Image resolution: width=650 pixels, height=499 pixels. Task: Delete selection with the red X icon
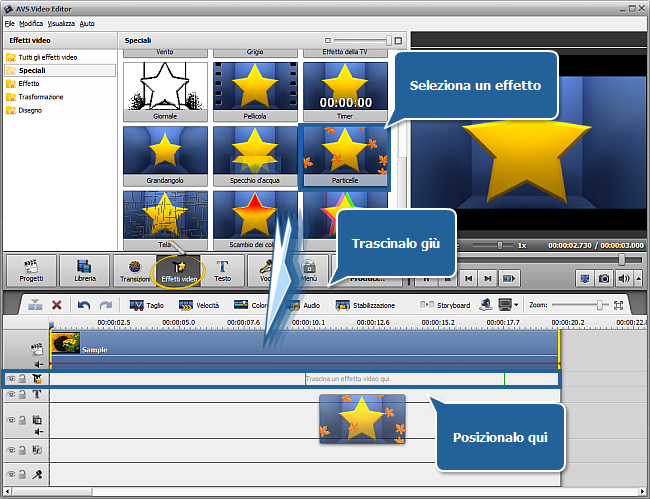tap(57, 305)
